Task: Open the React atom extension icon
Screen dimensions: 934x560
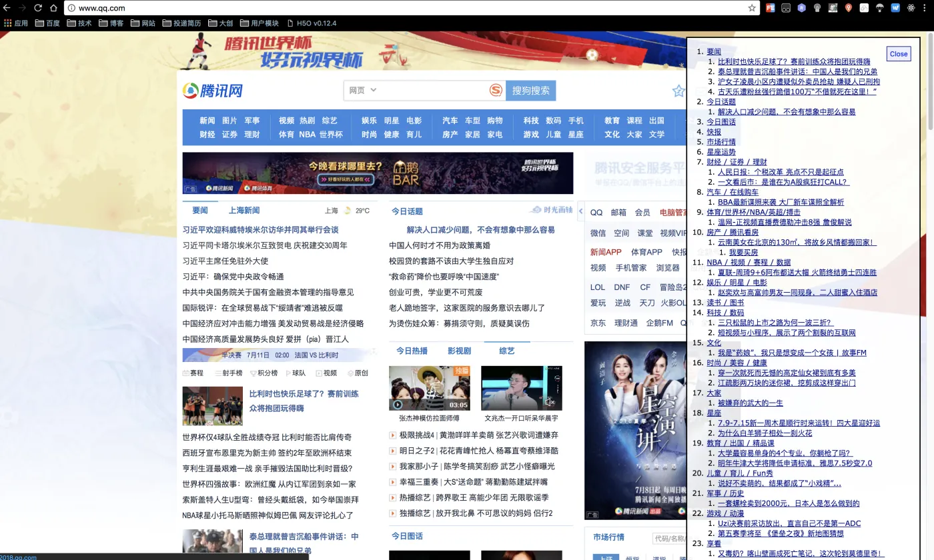Action: point(911,8)
